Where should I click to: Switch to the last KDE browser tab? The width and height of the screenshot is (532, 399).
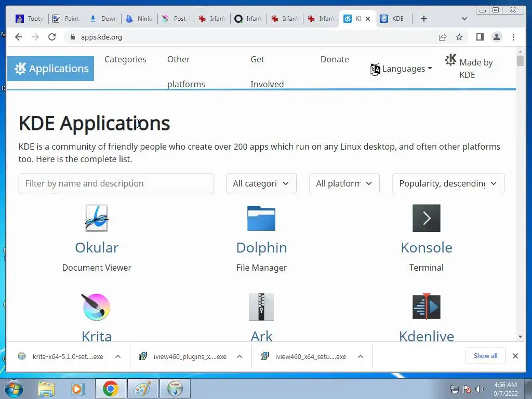tap(394, 19)
